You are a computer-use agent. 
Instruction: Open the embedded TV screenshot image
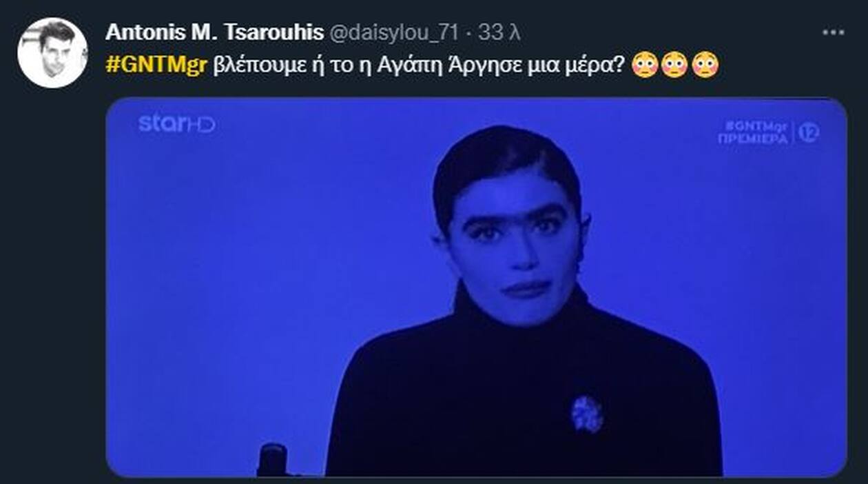click(x=476, y=287)
